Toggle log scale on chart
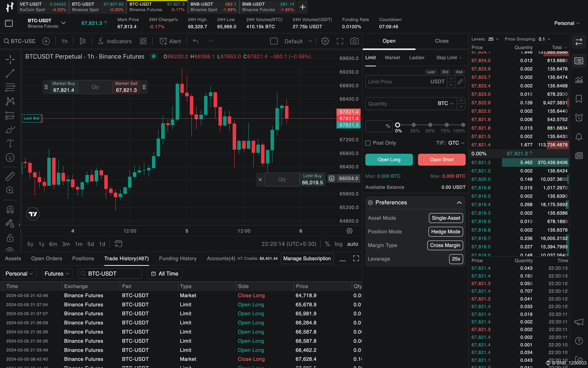The width and height of the screenshot is (588, 368). point(338,244)
